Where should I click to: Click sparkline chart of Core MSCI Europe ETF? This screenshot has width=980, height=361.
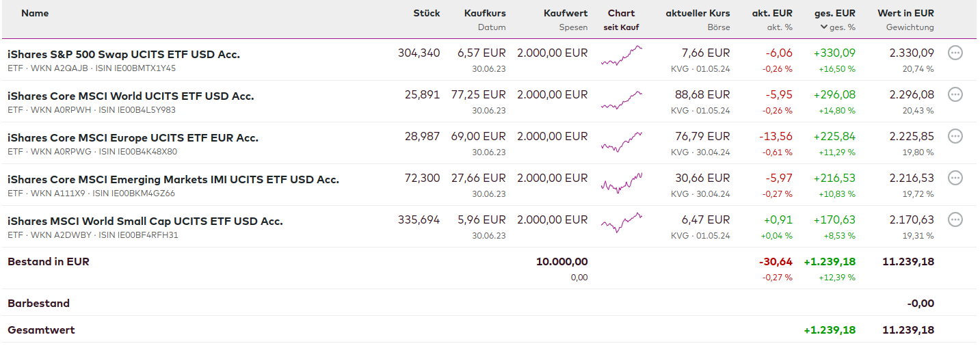pos(621,141)
